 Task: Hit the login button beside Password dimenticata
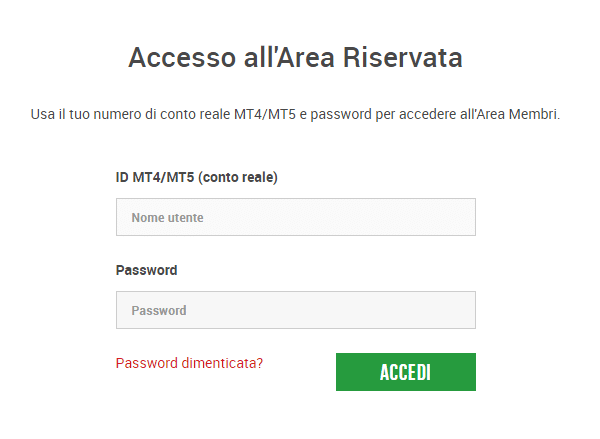coord(405,372)
